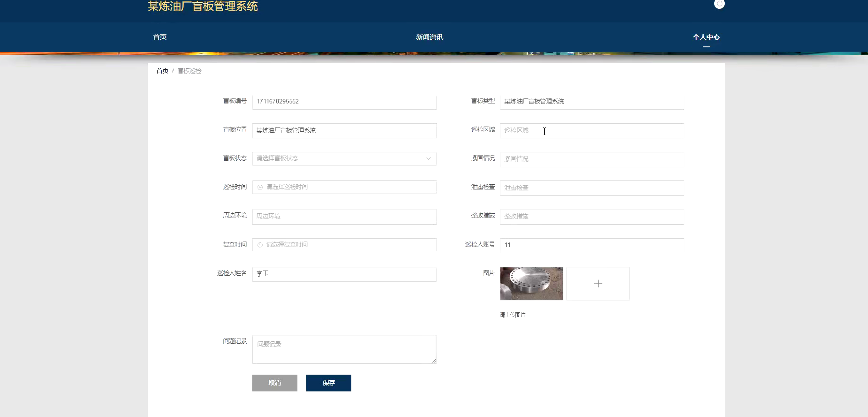Click the power logout icon

[719, 4]
